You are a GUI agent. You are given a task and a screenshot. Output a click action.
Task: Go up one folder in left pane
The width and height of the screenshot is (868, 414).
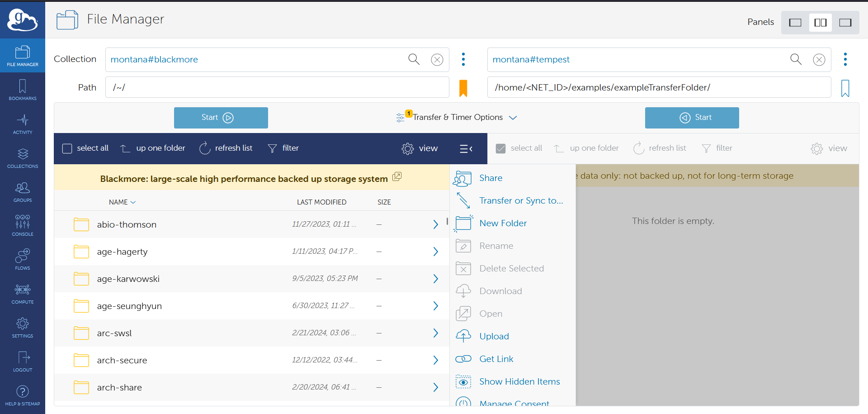tap(153, 148)
